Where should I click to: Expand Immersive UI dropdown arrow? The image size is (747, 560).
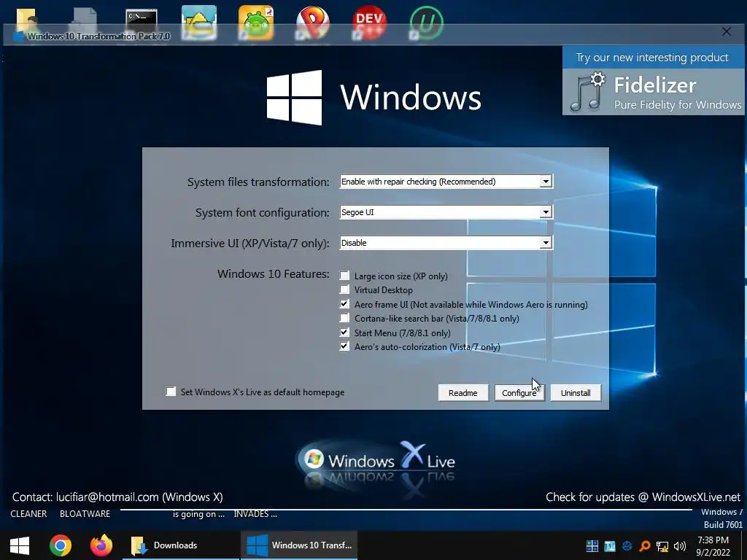pos(546,243)
